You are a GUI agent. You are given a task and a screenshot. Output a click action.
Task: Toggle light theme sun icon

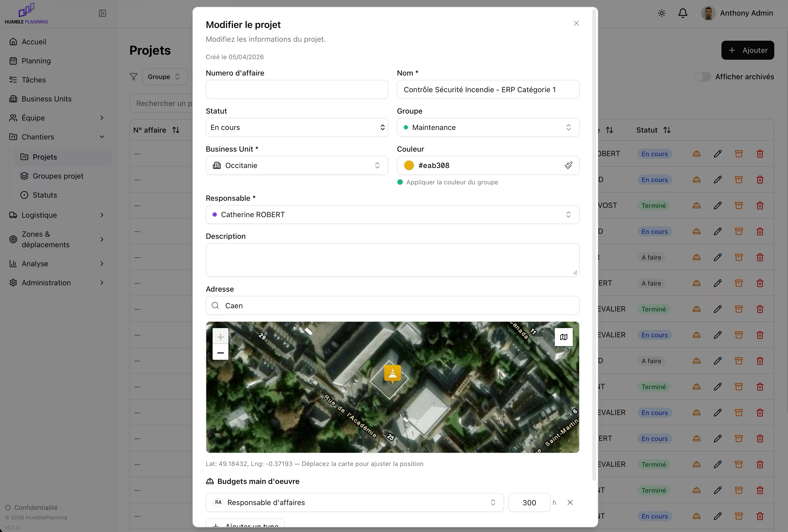click(x=662, y=13)
